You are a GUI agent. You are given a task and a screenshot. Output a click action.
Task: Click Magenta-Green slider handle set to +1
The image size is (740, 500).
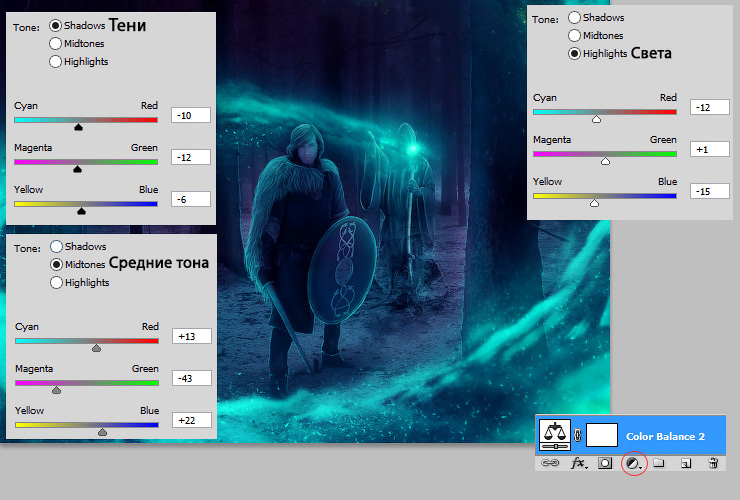605,161
